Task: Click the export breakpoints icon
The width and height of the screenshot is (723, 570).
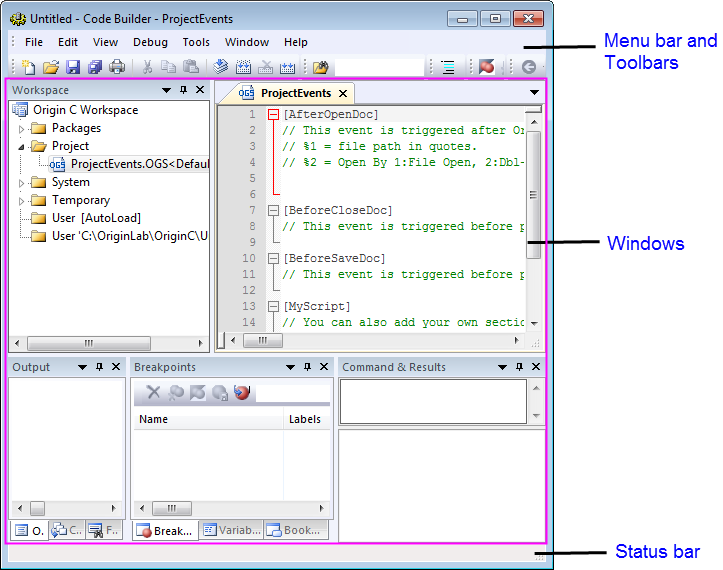Action: tap(220, 392)
